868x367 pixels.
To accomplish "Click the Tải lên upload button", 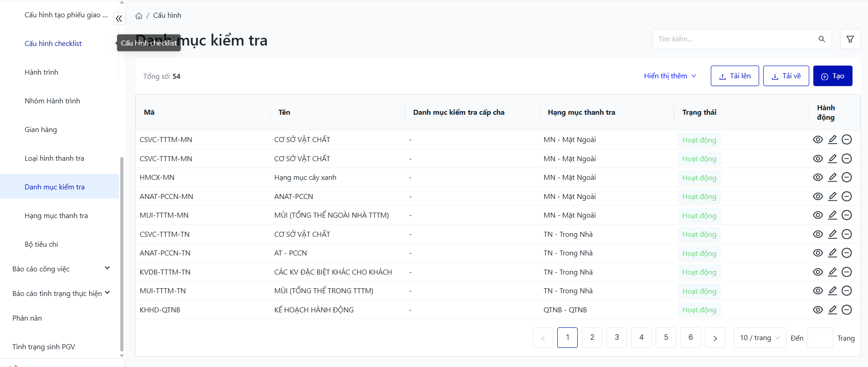I will coord(734,76).
